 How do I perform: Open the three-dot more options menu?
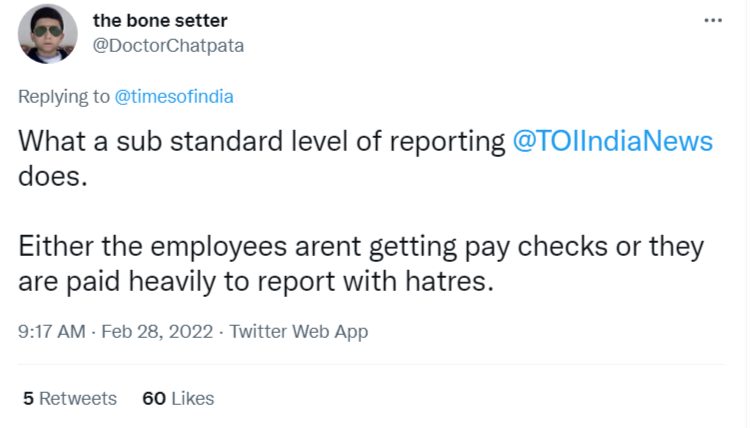[x=712, y=20]
